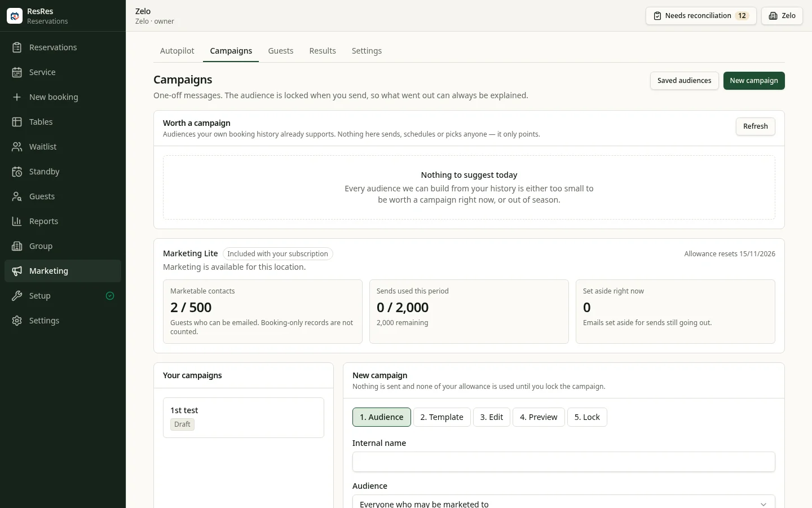Click the building icon in Zelo button
Image resolution: width=812 pixels, height=508 pixels.
[x=773, y=16]
